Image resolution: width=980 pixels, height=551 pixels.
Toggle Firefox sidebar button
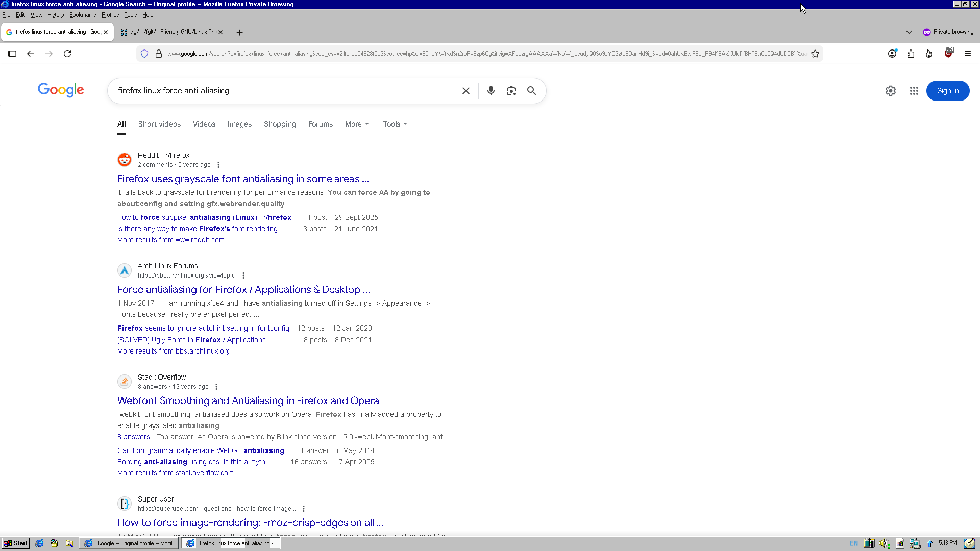pyautogui.click(x=12, y=54)
